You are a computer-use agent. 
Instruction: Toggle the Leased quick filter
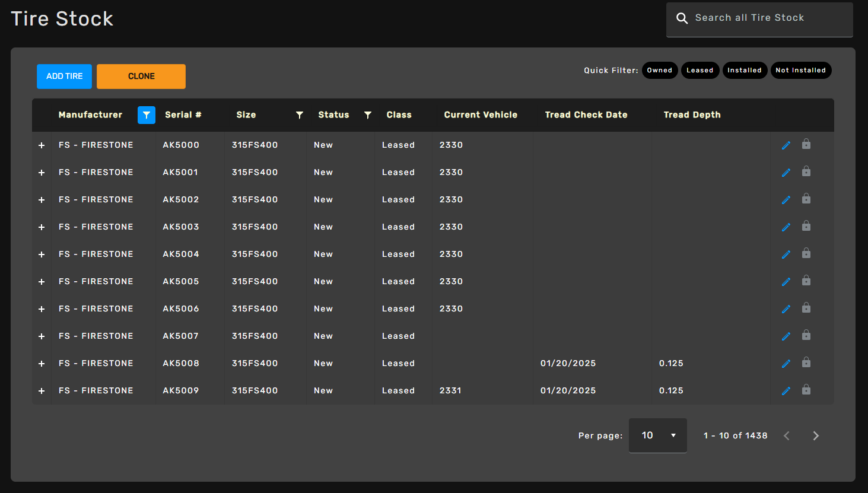click(700, 71)
